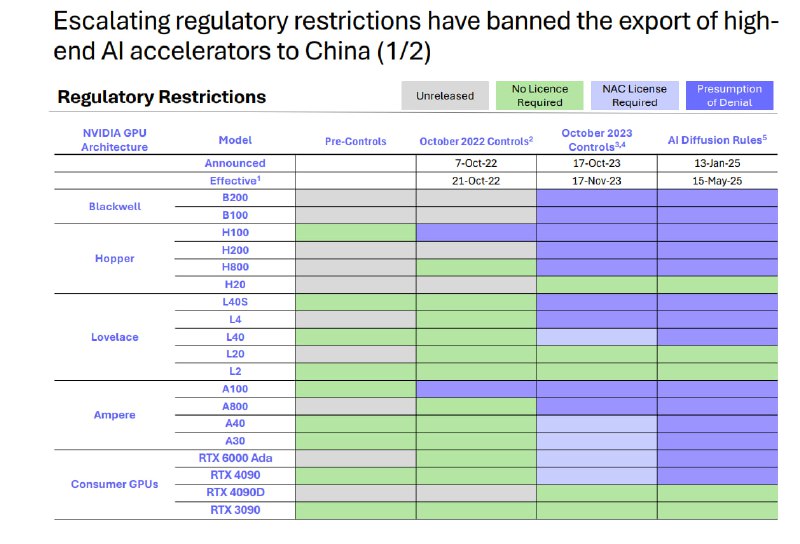Click the L20 model name

coord(235,354)
